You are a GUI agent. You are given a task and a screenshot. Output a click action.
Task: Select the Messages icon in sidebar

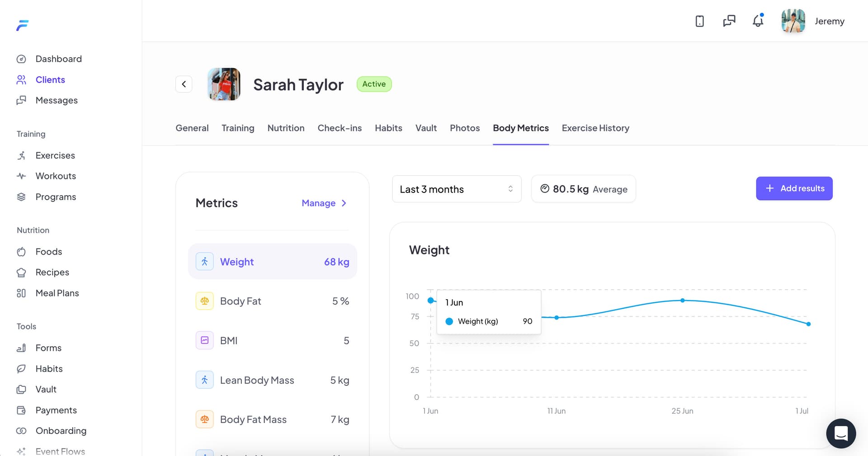22,100
